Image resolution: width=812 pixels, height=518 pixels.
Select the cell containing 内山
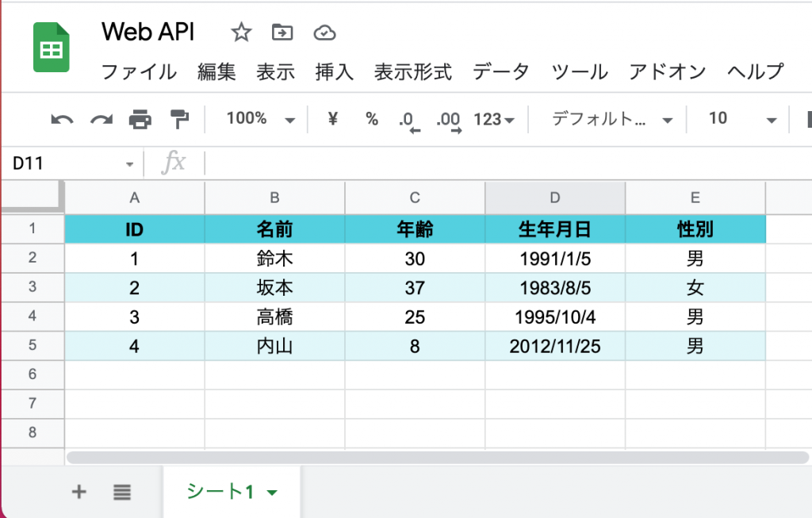[x=275, y=346]
